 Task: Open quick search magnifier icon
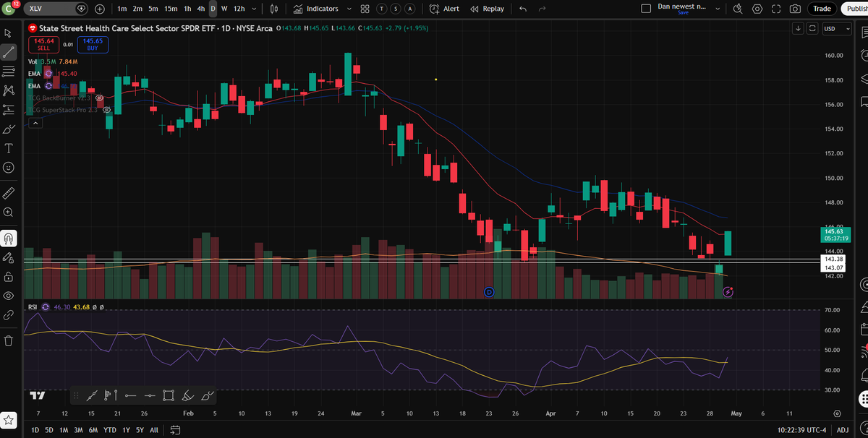[x=737, y=9]
